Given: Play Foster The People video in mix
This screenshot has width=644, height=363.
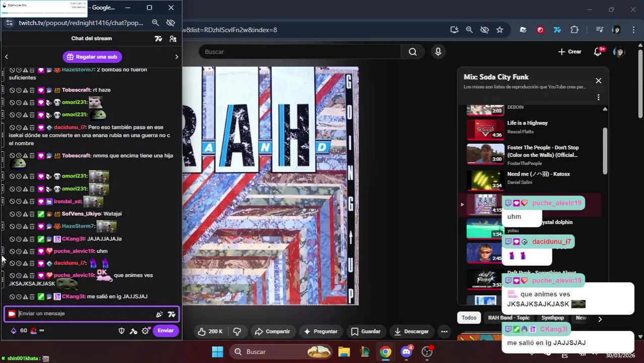Looking at the screenshot, I should point(532,155).
